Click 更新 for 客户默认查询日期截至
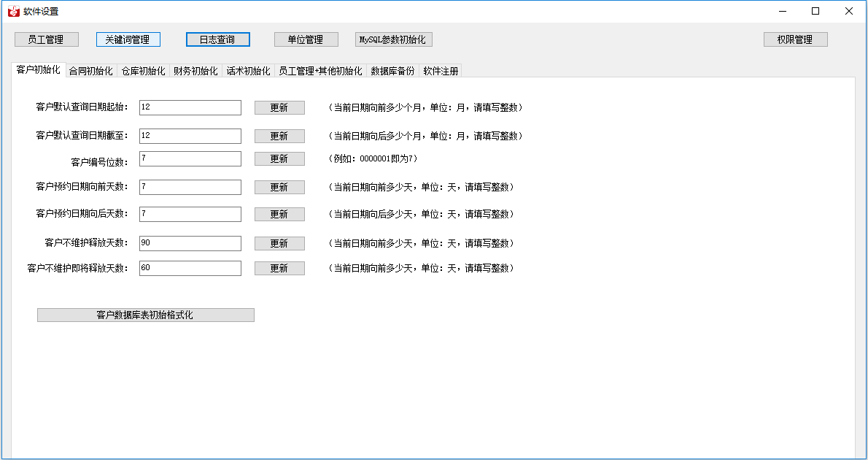The width and height of the screenshot is (868, 460). [279, 136]
